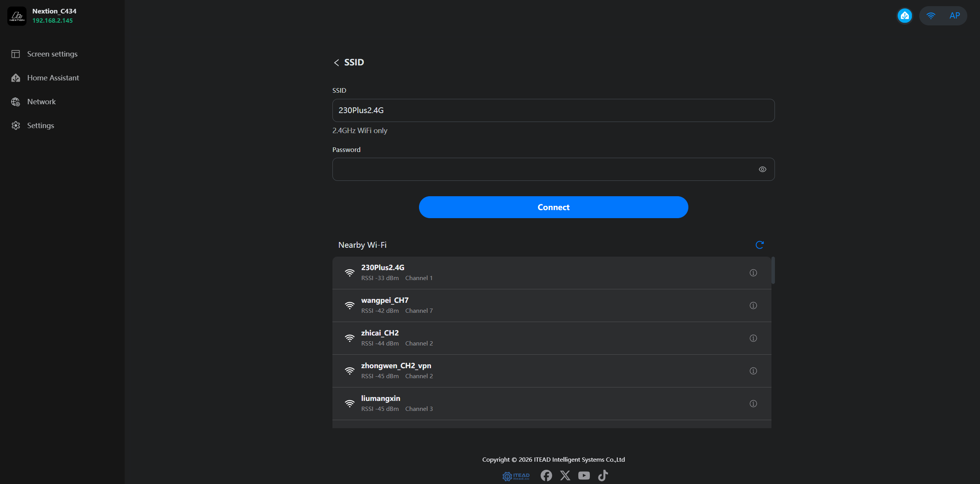Click the Connect button
Image resolution: width=980 pixels, height=484 pixels.
(x=553, y=207)
